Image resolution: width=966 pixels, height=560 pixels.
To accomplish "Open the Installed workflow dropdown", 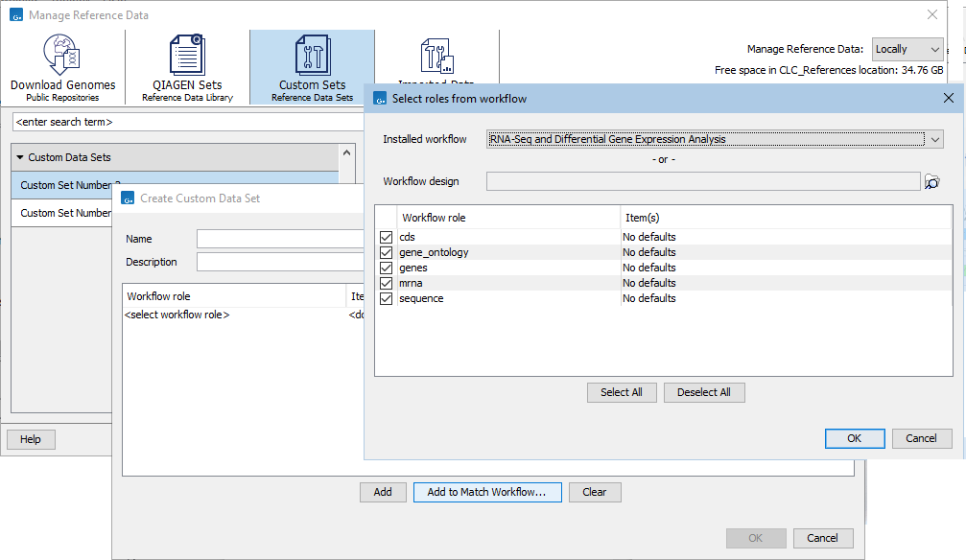I will (935, 139).
